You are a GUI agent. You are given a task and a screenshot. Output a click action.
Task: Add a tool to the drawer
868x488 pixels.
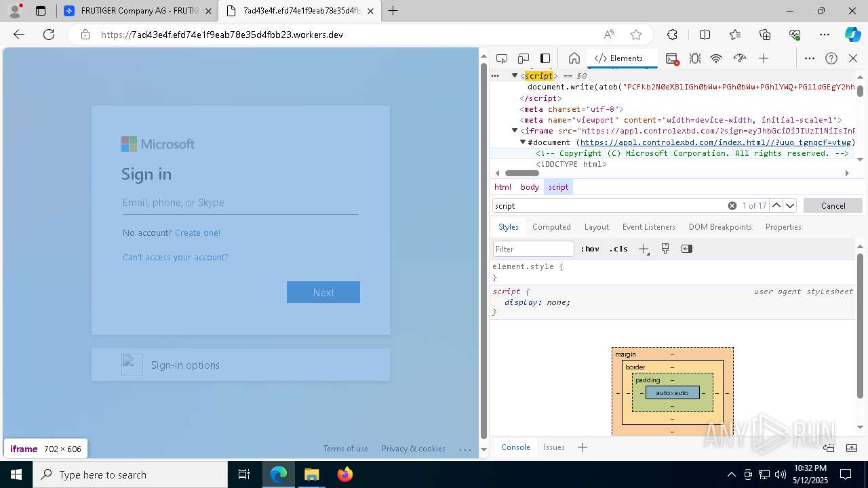(x=583, y=447)
